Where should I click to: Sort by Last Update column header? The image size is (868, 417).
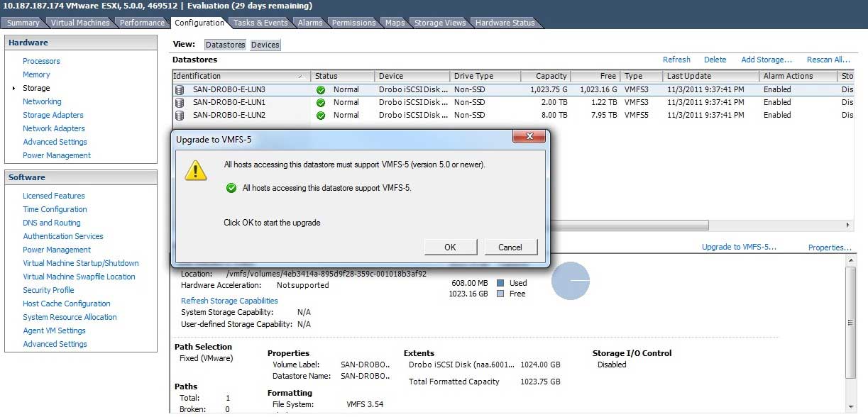(x=711, y=76)
